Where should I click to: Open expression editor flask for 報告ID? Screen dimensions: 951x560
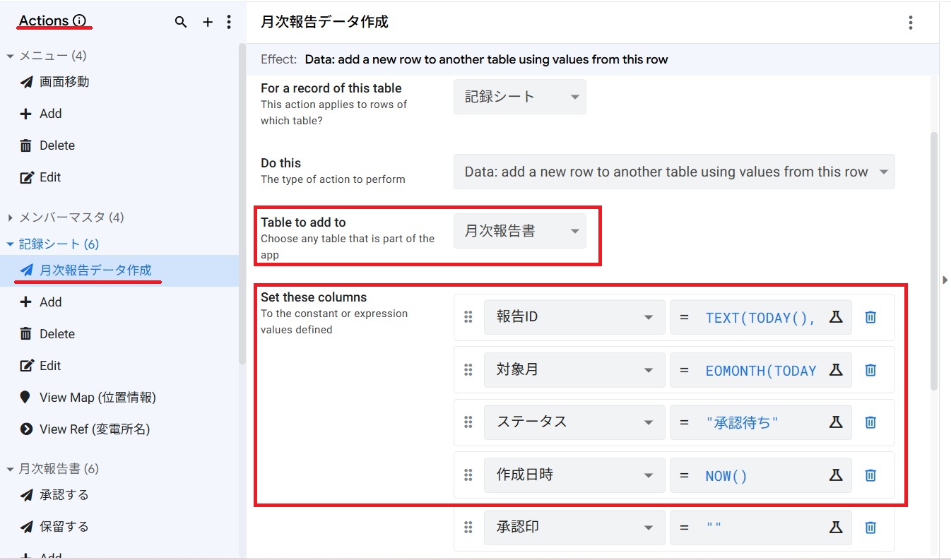(836, 317)
